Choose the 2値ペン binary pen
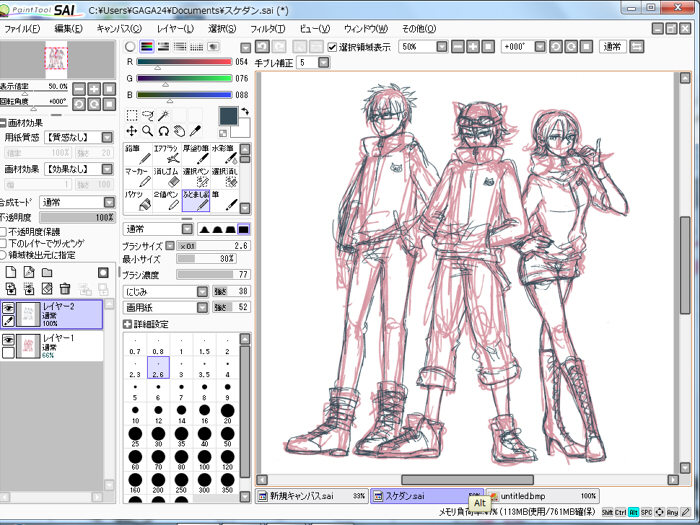 coord(167,201)
